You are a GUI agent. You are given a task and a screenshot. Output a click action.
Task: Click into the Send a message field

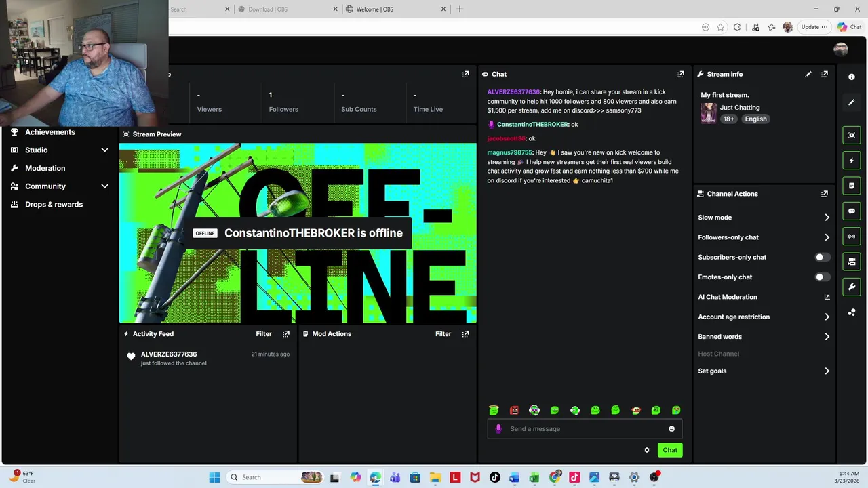pos(585,428)
